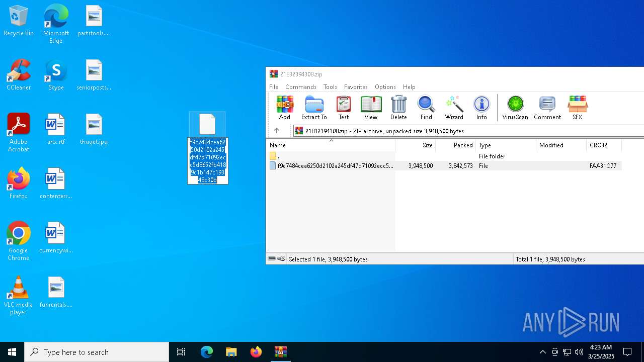Select the Skype desktop shortcut
Screen dimensions: 644x362
tap(56, 75)
